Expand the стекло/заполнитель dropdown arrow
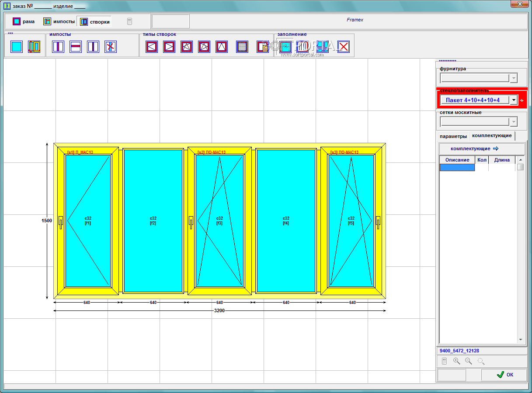This screenshot has width=532, height=393. tap(514, 100)
